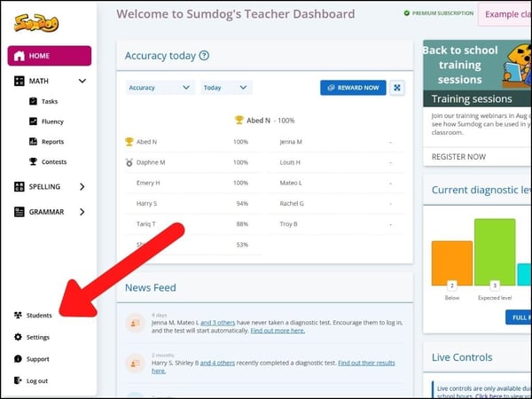Screen dimensions: 532x399
Task: Open Contests under Math
Action: (54, 162)
